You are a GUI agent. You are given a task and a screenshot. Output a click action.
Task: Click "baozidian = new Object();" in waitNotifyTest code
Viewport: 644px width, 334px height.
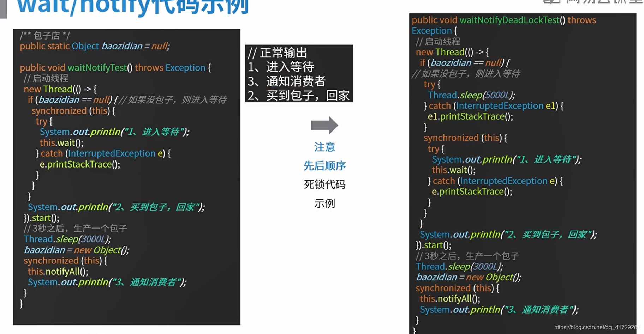tap(76, 250)
